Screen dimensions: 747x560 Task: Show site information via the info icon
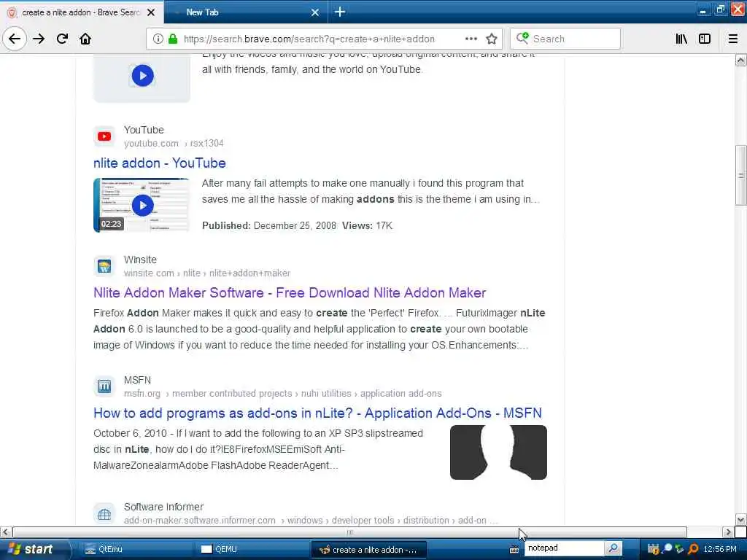coord(158,39)
